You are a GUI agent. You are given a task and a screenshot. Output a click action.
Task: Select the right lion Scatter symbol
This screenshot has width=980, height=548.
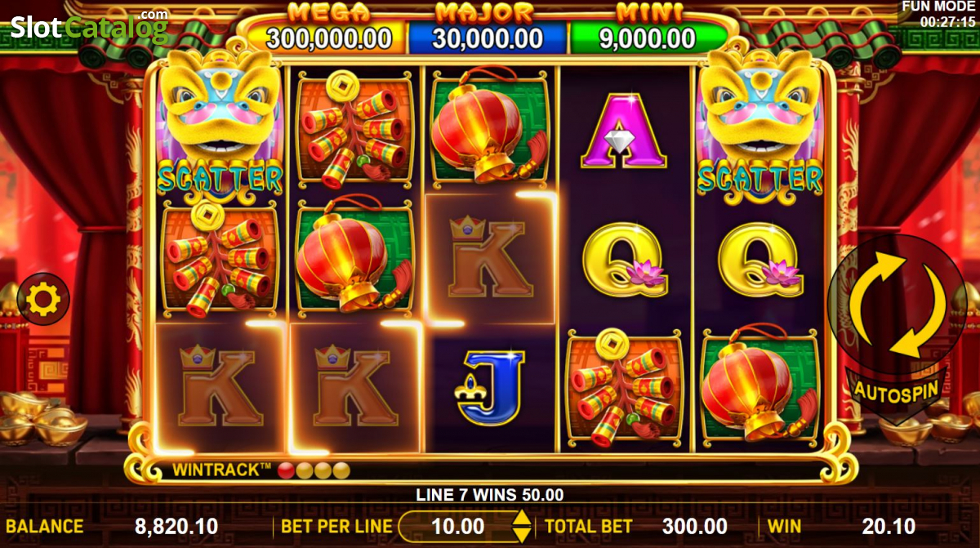tap(761, 131)
